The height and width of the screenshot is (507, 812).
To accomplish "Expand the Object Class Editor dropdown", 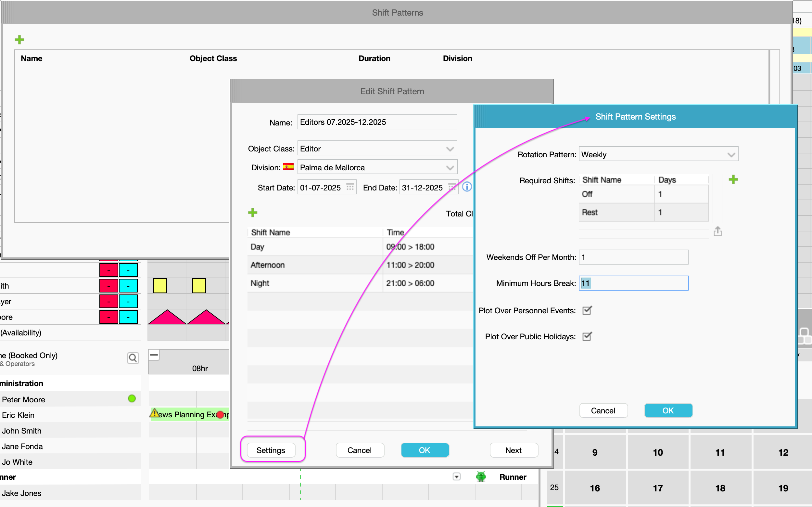I will coord(450,149).
